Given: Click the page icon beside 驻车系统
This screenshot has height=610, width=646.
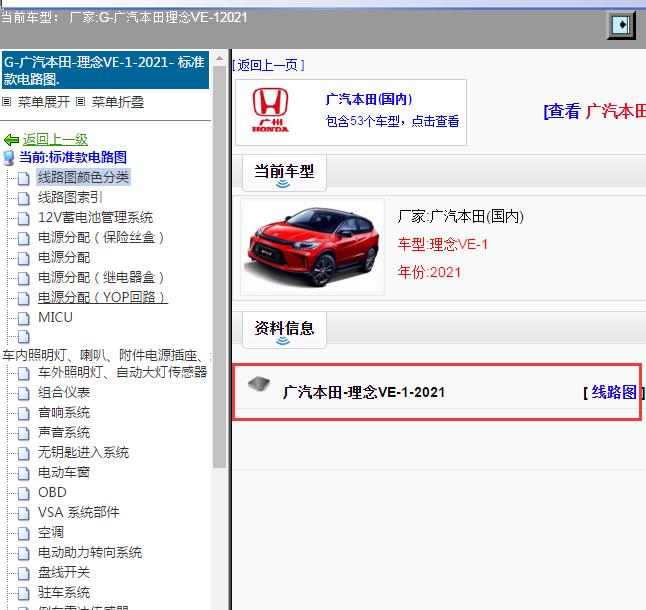Looking at the screenshot, I should (24, 594).
